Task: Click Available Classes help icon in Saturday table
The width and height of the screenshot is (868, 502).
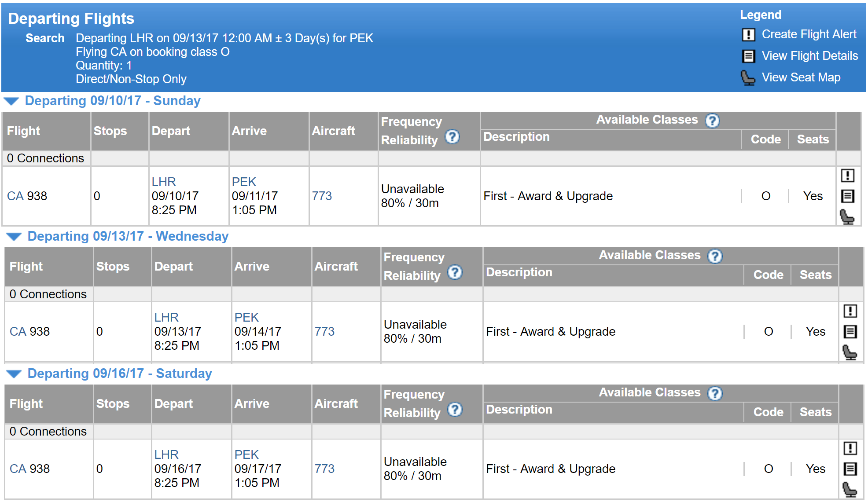Action: [x=715, y=393]
